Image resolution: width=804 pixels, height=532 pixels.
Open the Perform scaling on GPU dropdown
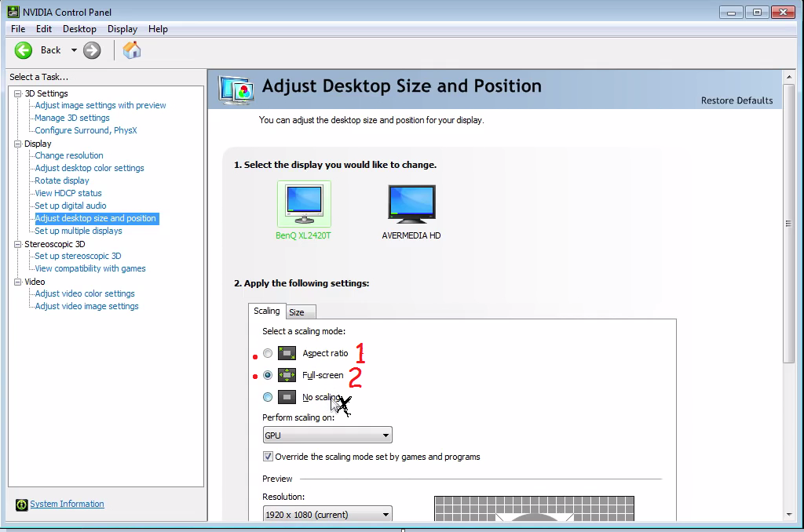click(327, 435)
